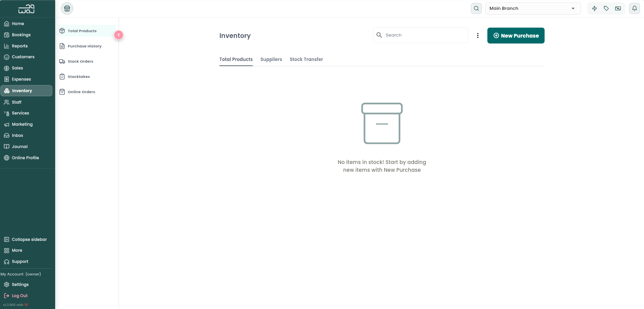644x309 pixels.
Task: Open Purchase History in submenu
Action: (x=85, y=46)
